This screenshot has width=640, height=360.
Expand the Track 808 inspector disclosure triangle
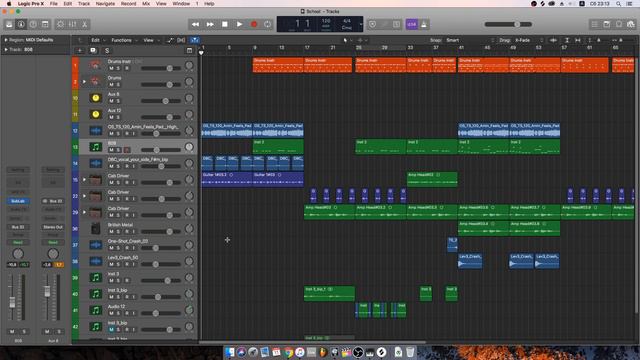(6, 50)
